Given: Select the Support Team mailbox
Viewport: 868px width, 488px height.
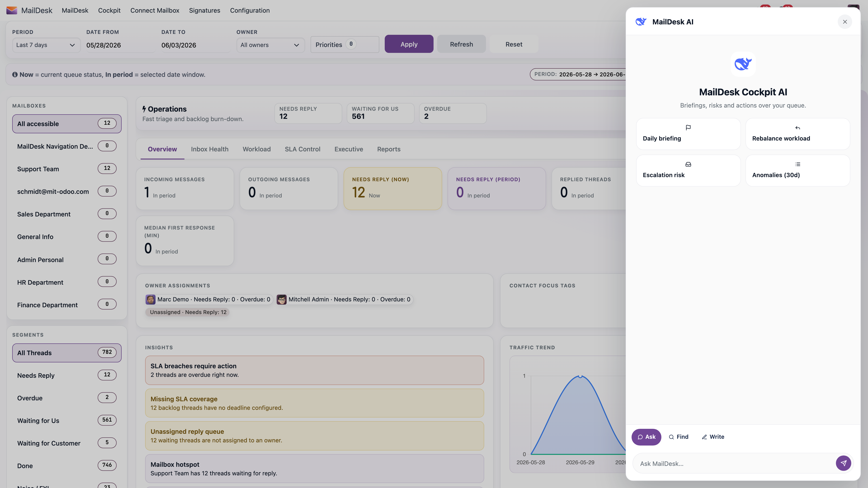Looking at the screenshot, I should pos(67,169).
